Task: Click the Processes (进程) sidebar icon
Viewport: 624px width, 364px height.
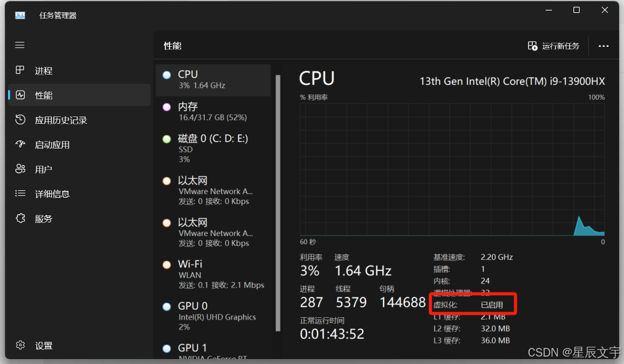Action: point(20,70)
